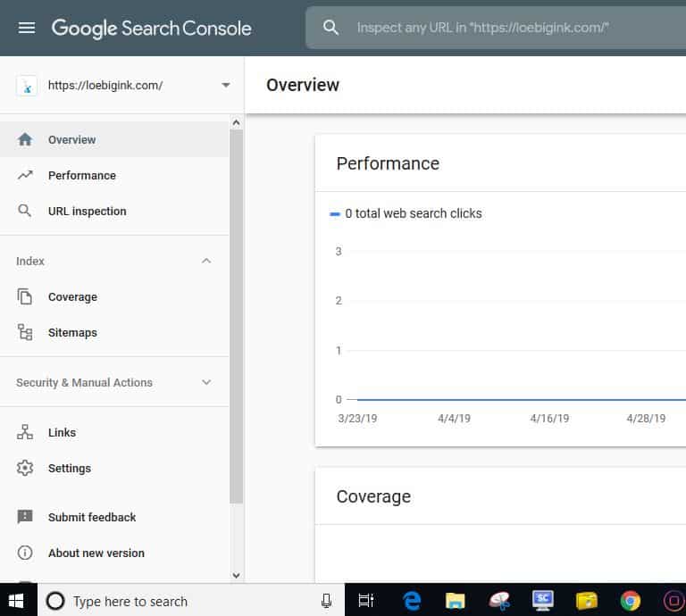The image size is (686, 616).
Task: Click the URL inspection magnifier icon
Action: point(25,212)
